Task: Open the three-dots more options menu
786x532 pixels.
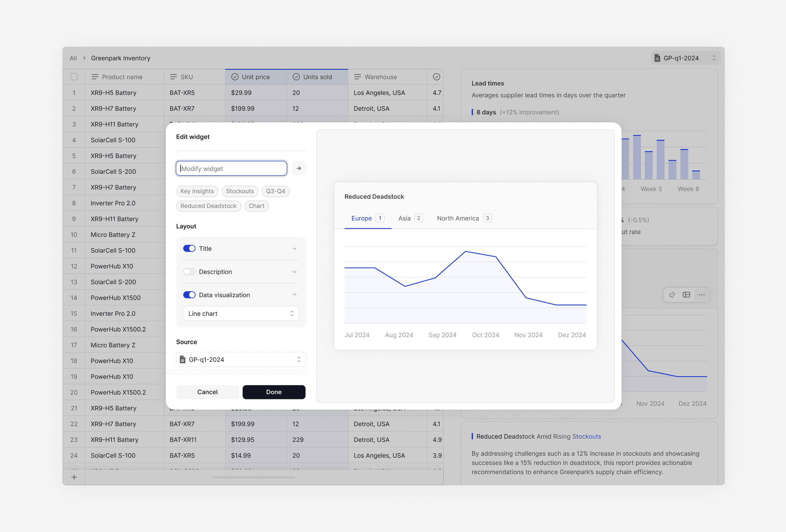Action: 702,295
